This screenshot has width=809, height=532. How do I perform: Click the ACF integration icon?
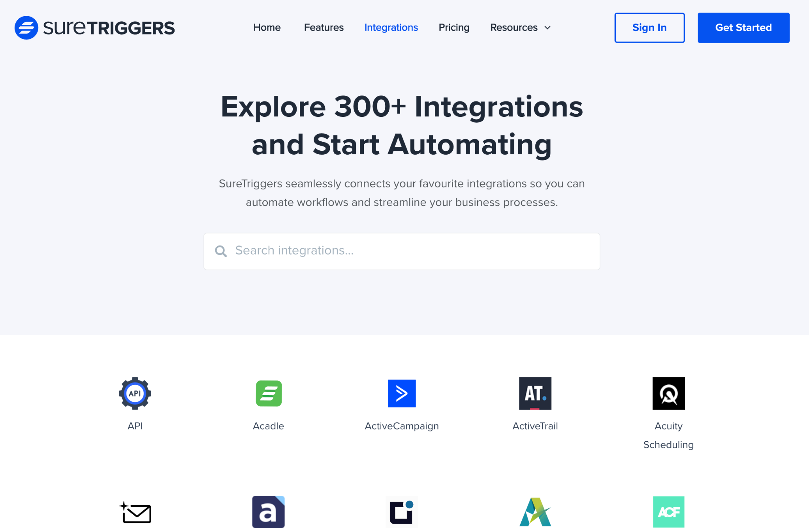click(x=669, y=512)
